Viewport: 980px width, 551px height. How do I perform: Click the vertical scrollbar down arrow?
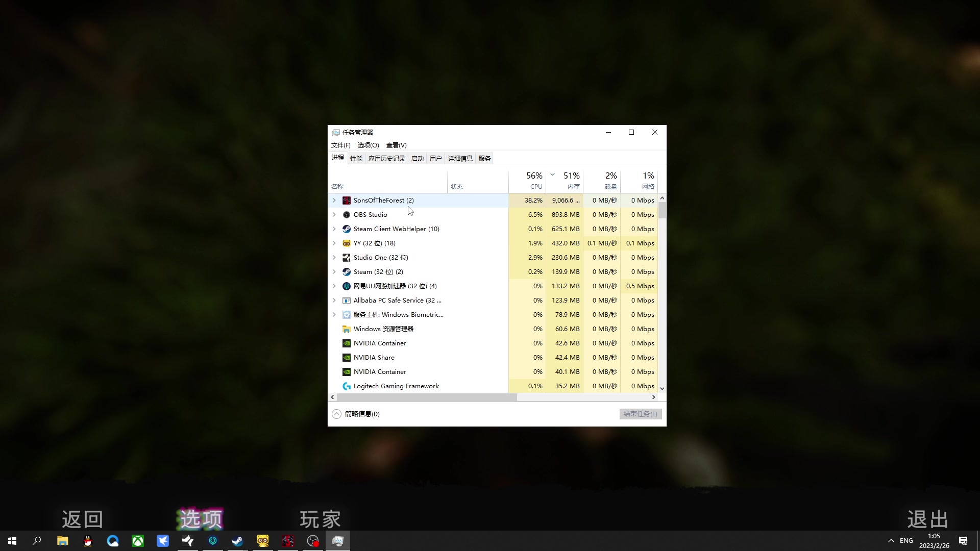(x=662, y=389)
